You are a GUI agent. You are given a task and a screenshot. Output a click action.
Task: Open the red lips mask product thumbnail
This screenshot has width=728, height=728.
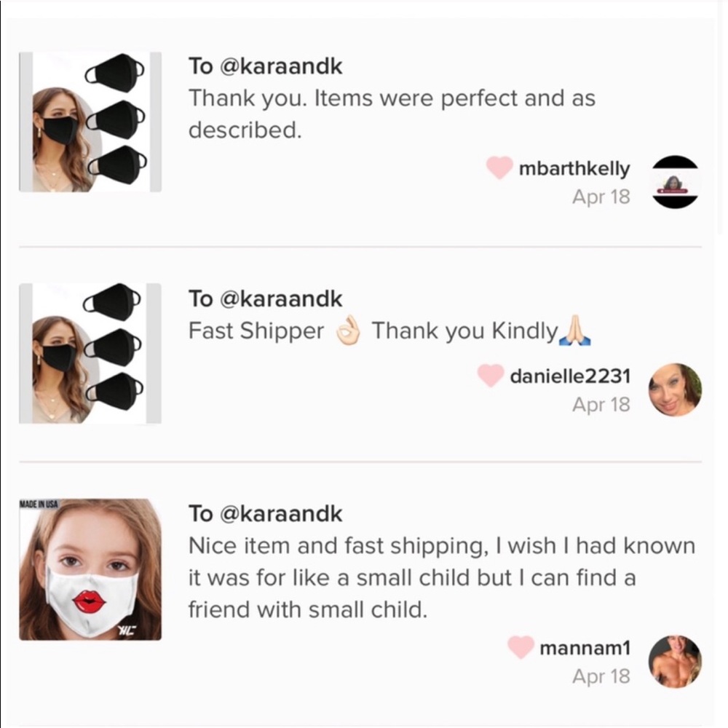click(90, 569)
